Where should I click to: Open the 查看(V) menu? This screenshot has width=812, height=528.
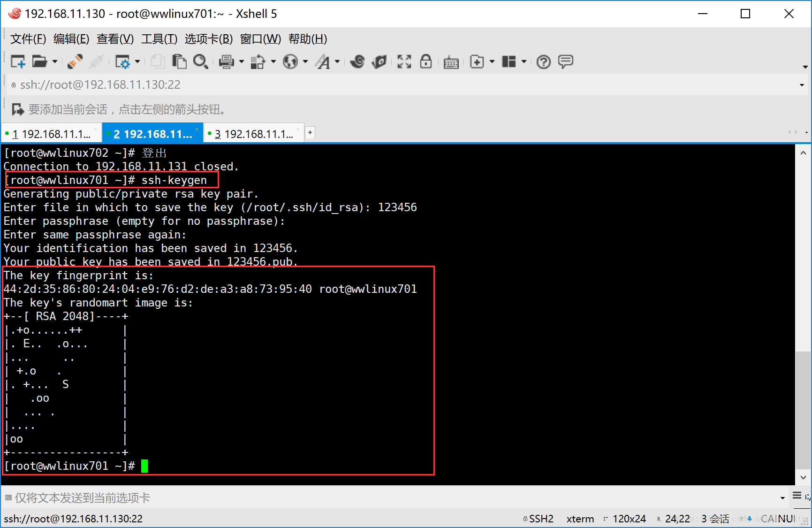(115, 39)
